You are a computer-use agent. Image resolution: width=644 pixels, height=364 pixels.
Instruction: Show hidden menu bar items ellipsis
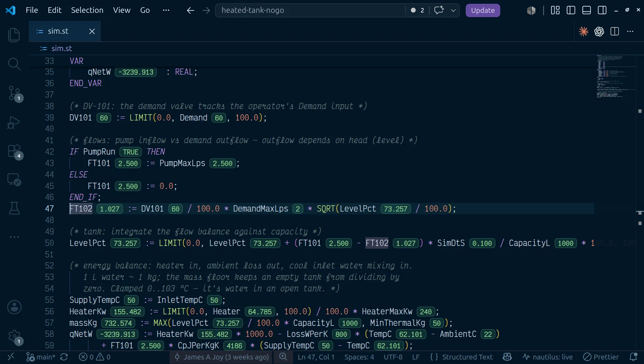coord(166,10)
